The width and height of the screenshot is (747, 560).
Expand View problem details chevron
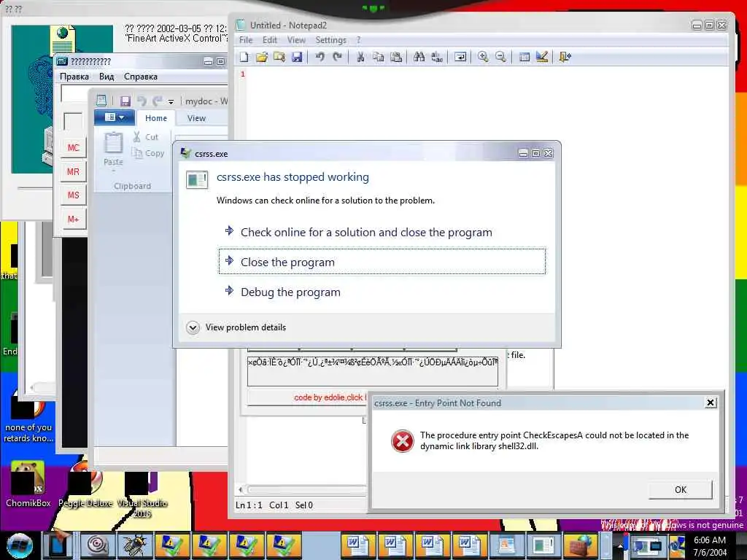(193, 327)
